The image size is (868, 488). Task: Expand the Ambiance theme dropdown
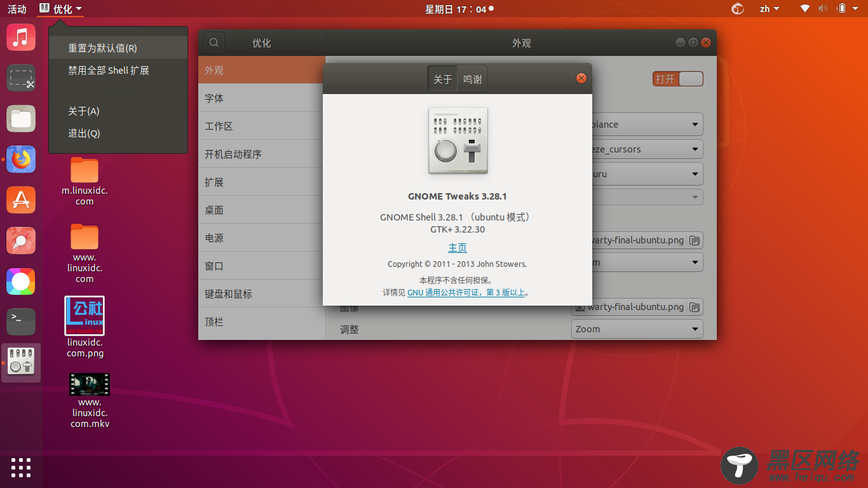click(647, 125)
